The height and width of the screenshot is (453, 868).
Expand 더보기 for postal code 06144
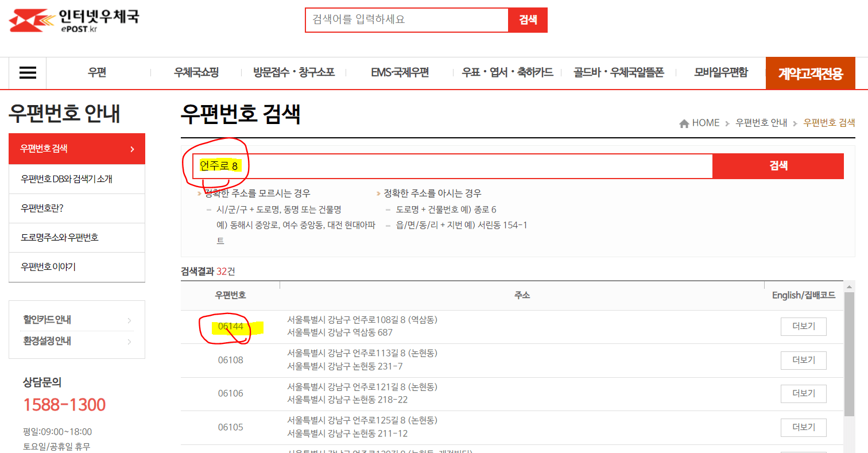coord(803,326)
